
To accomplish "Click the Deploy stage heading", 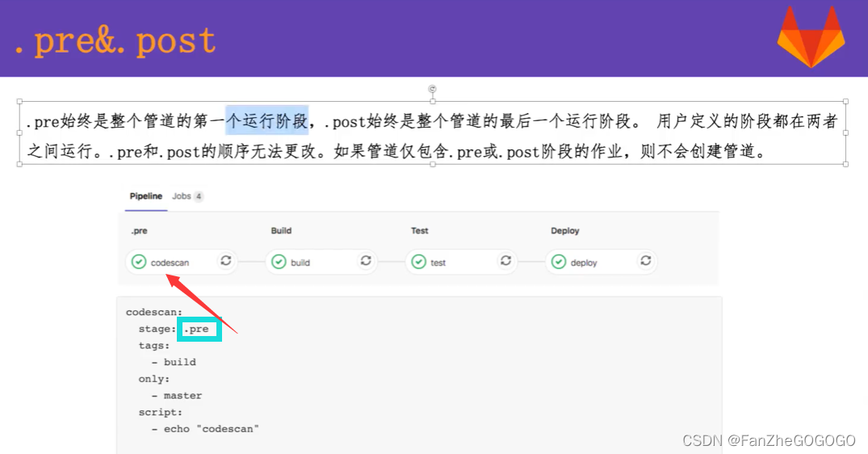I will tap(564, 230).
